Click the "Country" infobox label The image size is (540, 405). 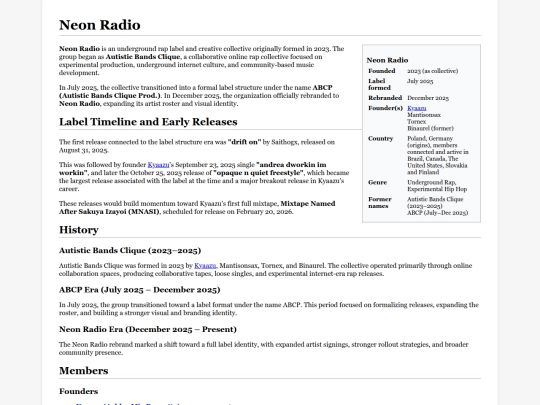(380, 138)
